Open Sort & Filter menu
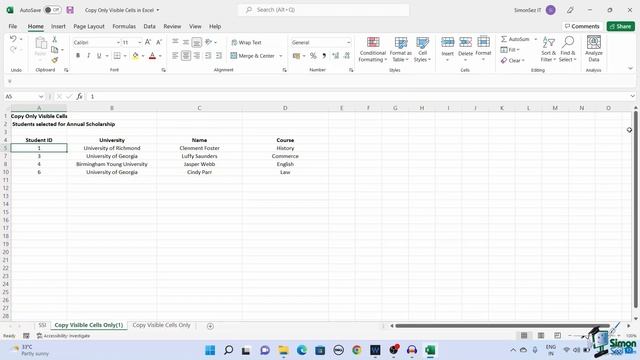This screenshot has height=360, width=640. point(548,49)
